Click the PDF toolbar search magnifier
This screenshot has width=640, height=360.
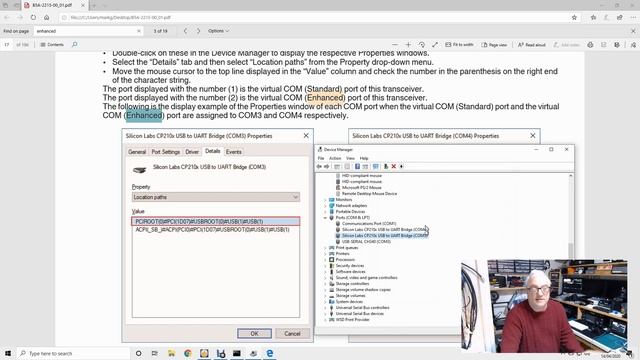74,44
